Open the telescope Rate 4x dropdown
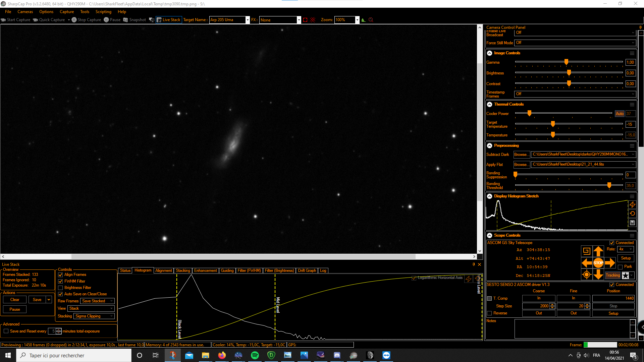644x362 pixels. tap(626, 249)
